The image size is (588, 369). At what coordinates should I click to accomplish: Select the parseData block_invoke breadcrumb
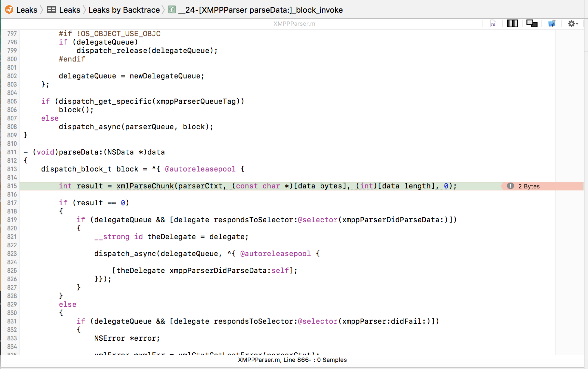pyautogui.click(x=260, y=10)
